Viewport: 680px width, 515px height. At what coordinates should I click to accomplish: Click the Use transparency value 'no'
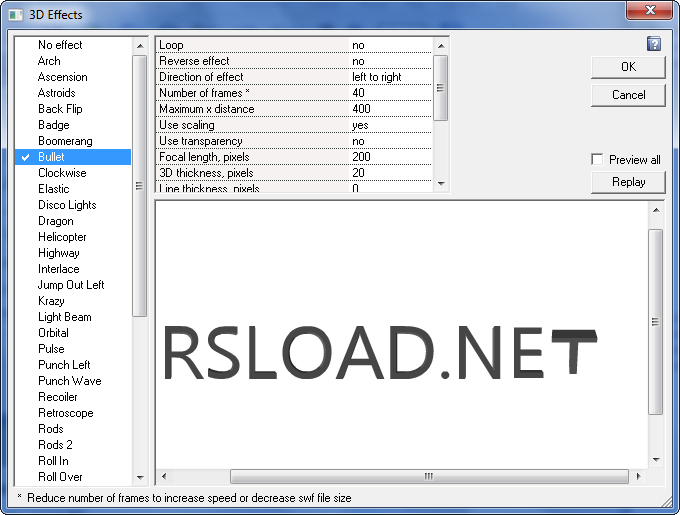coord(390,141)
